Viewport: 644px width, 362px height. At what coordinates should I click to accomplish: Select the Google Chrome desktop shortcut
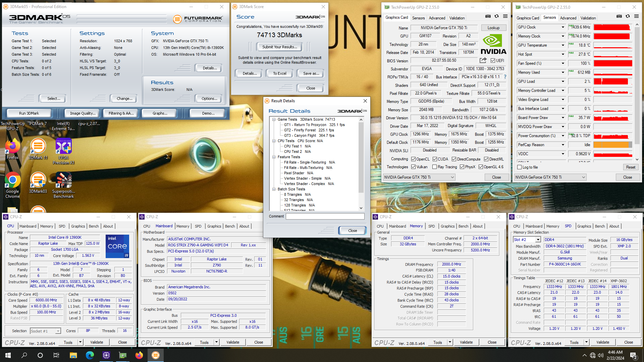click(12, 185)
